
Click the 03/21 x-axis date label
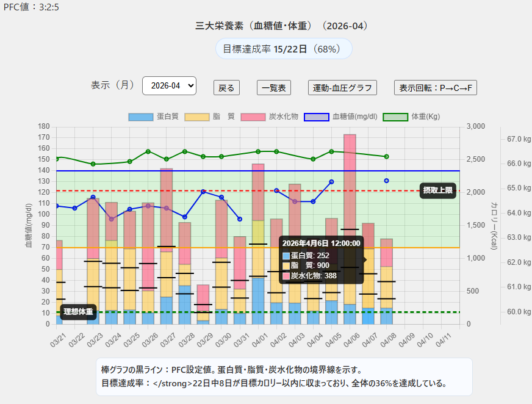point(57,337)
